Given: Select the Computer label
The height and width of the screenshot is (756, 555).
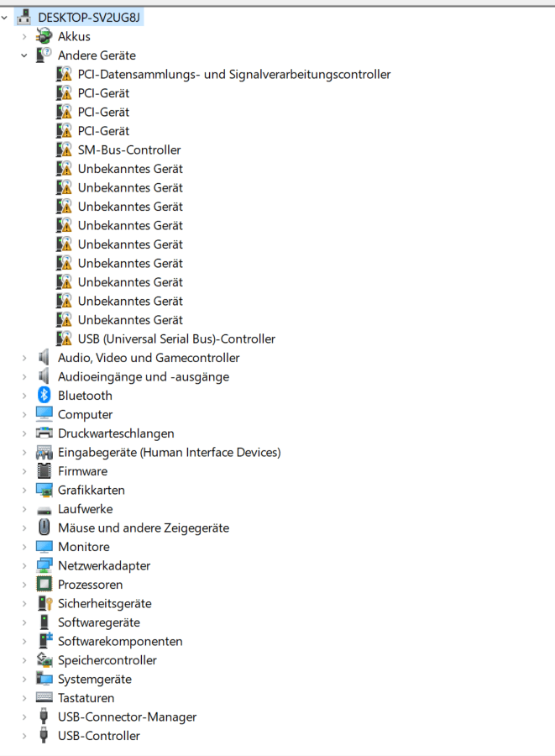Looking at the screenshot, I should pos(85,415).
